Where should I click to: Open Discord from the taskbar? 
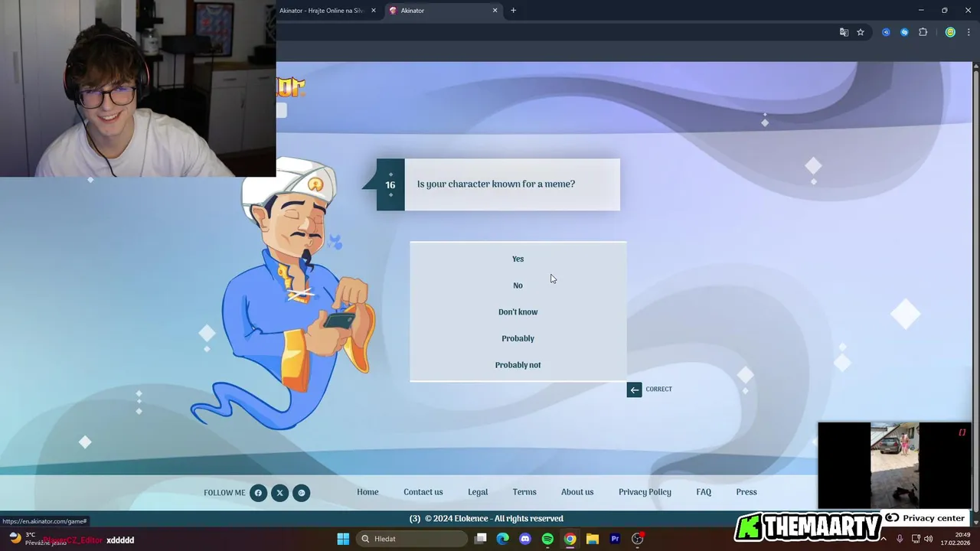pos(524,539)
